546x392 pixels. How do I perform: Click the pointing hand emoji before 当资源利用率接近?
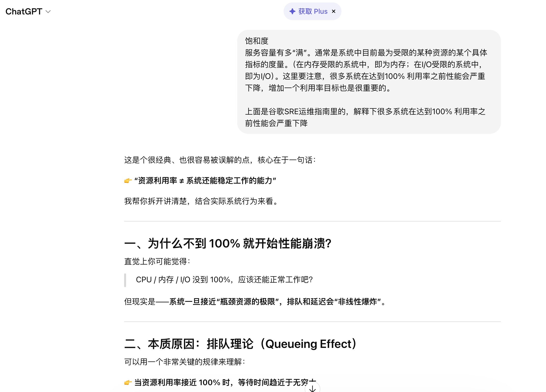click(128, 382)
